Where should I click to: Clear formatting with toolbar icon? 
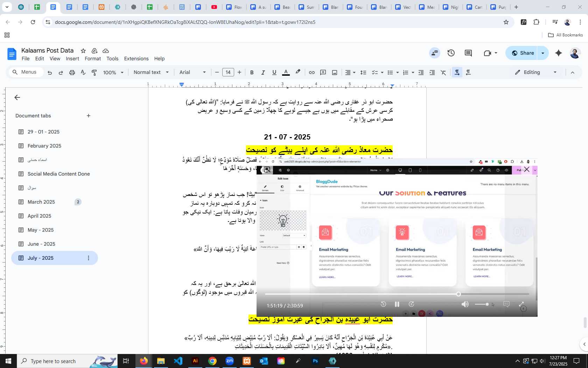point(443,73)
